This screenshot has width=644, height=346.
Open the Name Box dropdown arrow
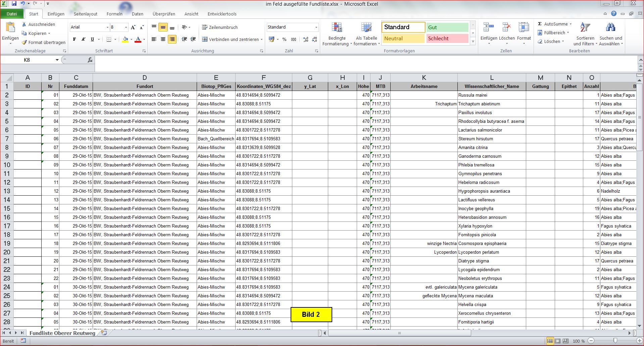[57, 60]
